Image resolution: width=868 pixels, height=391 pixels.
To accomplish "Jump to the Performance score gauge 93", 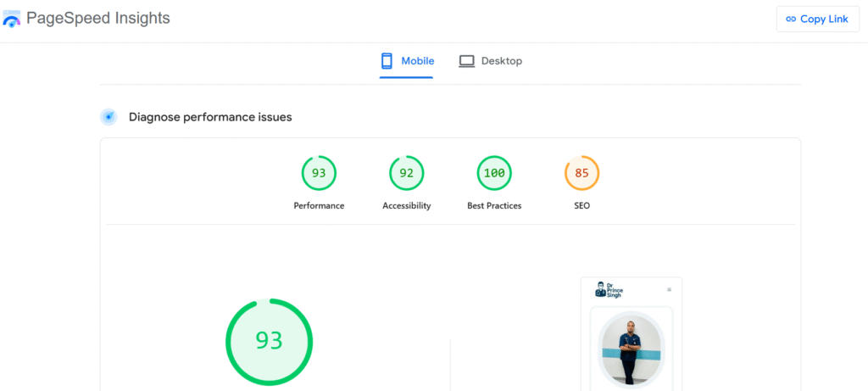I will [x=319, y=173].
